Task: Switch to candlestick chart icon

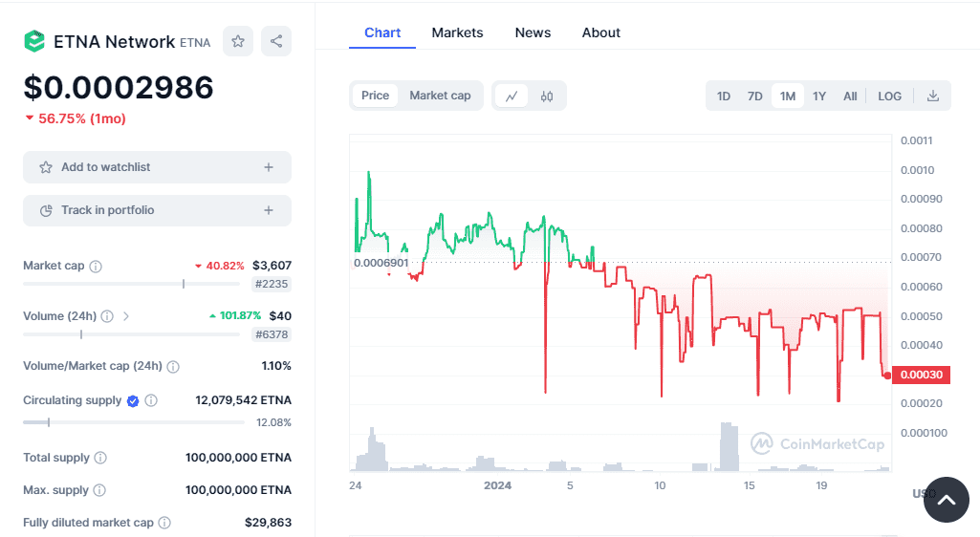Action: (x=547, y=97)
